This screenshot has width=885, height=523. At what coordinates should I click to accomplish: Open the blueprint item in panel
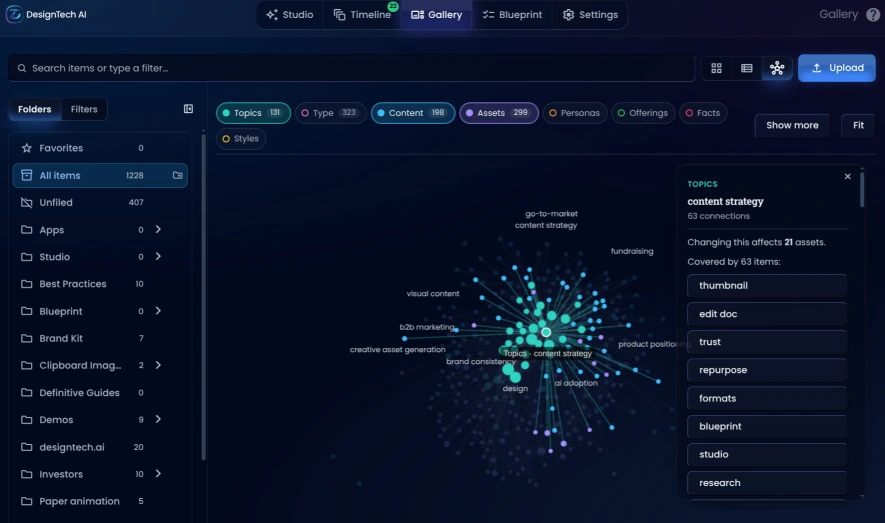pos(767,427)
